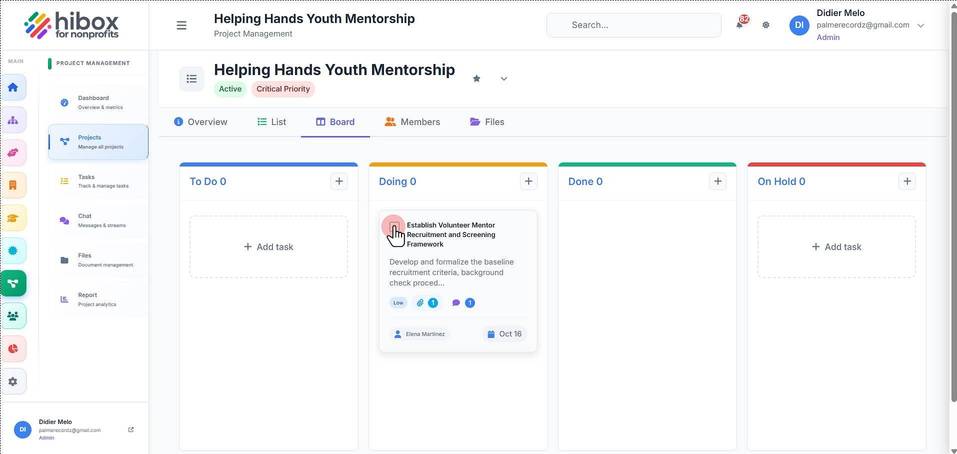Open the Didier Melo account dropdown

click(x=921, y=26)
